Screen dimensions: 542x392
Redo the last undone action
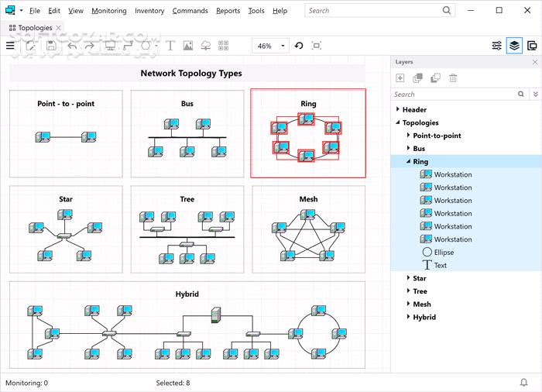click(x=90, y=46)
